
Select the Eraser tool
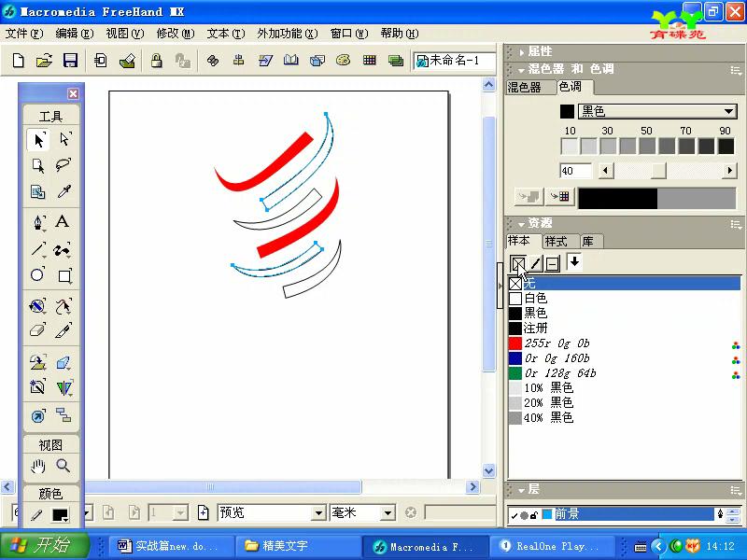click(38, 330)
